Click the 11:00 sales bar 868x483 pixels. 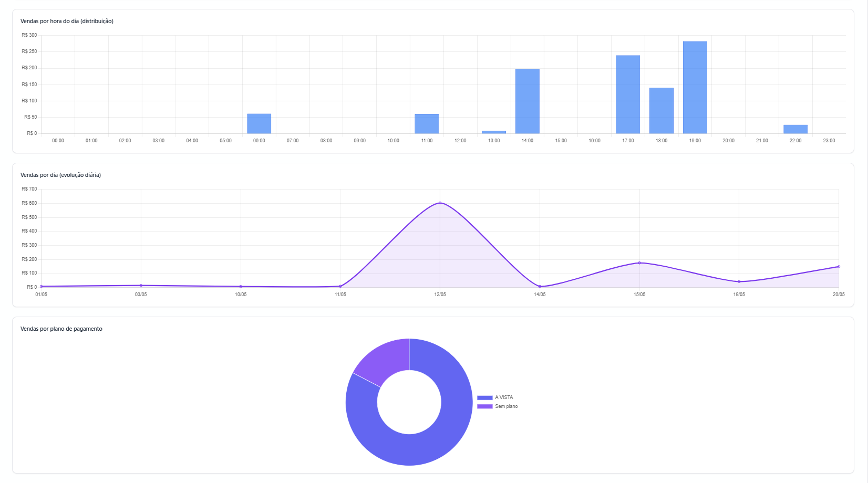pyautogui.click(x=427, y=124)
